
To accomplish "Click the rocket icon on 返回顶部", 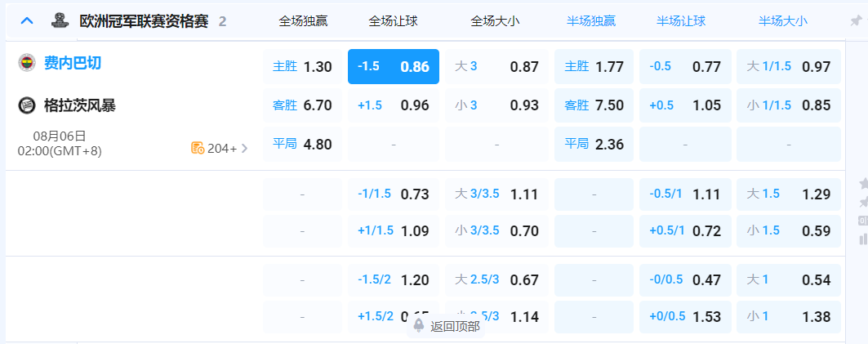I will tap(419, 326).
